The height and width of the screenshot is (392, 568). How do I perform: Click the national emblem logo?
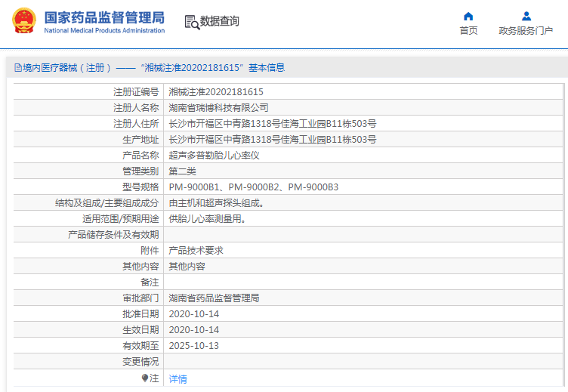(24, 20)
